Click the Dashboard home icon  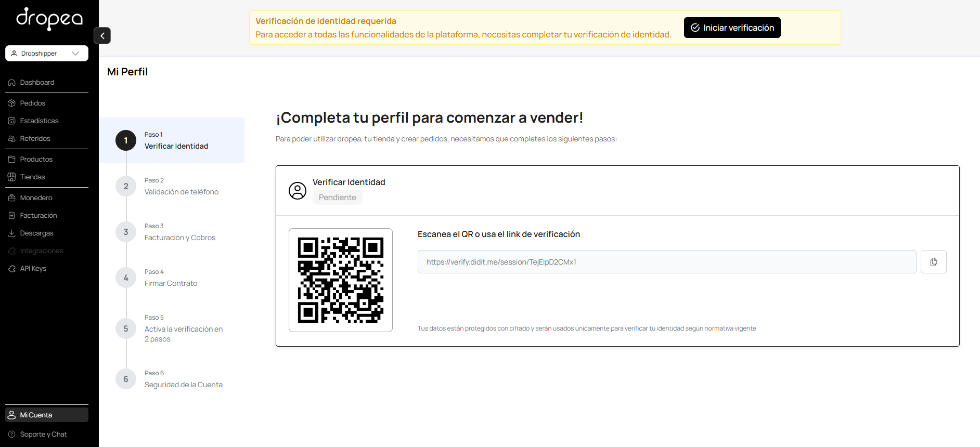pos(12,83)
